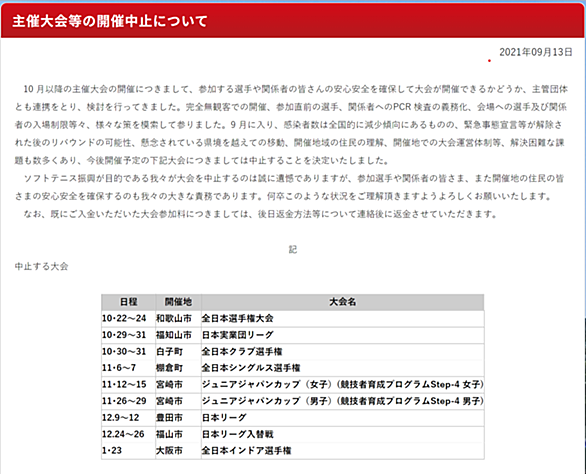This screenshot has width=586, height=474.
Task: Click the page heading 主催大会等の開催中止について
Action: [110, 21]
